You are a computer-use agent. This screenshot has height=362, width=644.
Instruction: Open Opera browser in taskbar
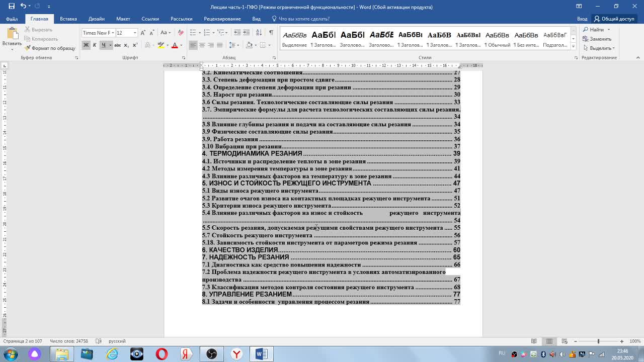pyautogui.click(x=162, y=354)
